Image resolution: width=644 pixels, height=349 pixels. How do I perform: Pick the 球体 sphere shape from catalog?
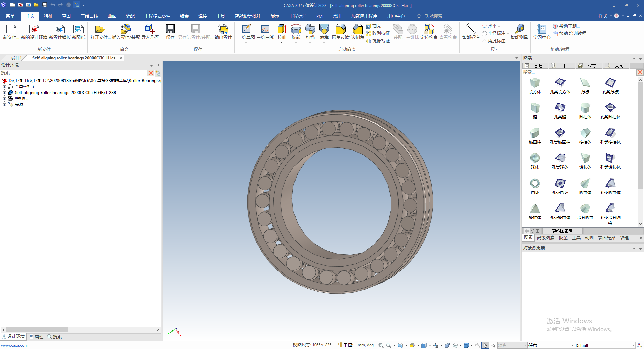(535, 161)
